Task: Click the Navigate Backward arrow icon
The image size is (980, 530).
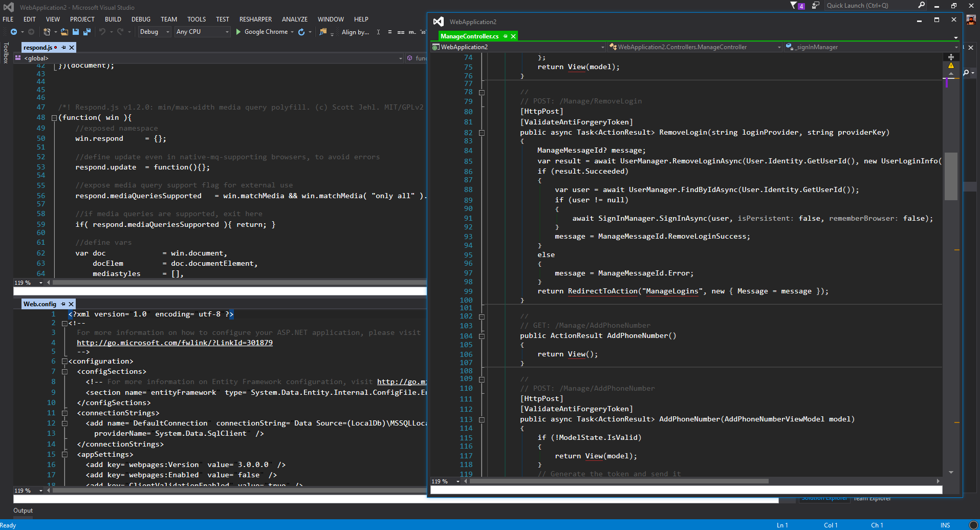Action: click(x=14, y=32)
